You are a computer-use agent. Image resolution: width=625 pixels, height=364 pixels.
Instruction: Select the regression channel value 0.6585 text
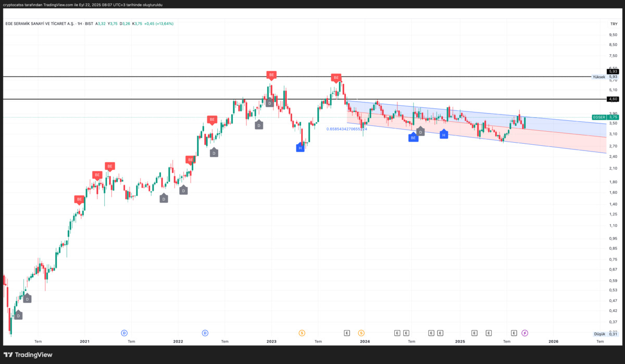pos(346,129)
